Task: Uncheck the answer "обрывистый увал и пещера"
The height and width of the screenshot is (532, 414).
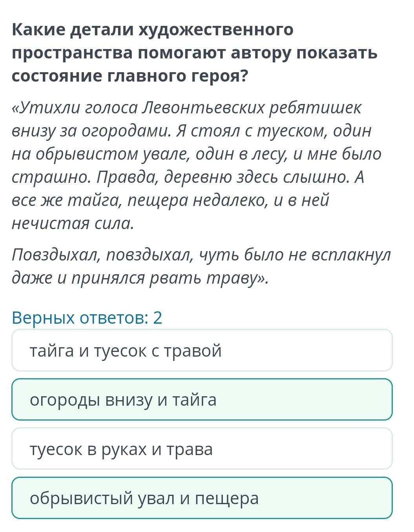Action: tap(202, 498)
